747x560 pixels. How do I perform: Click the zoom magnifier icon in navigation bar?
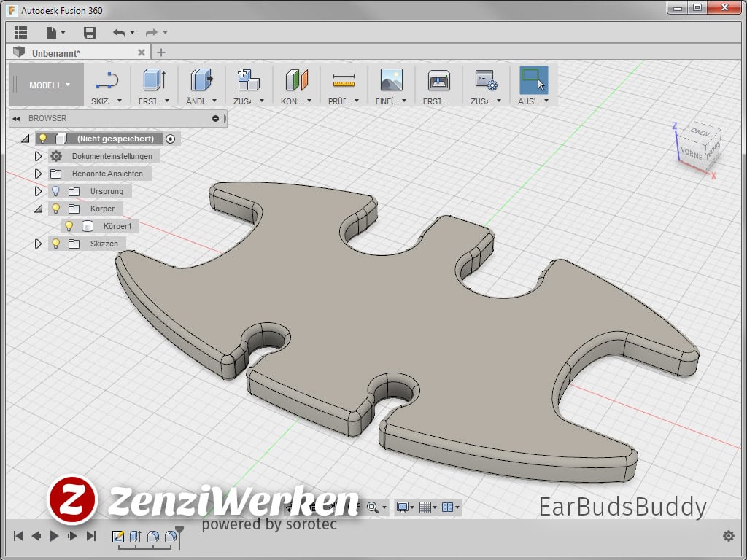coord(372,507)
